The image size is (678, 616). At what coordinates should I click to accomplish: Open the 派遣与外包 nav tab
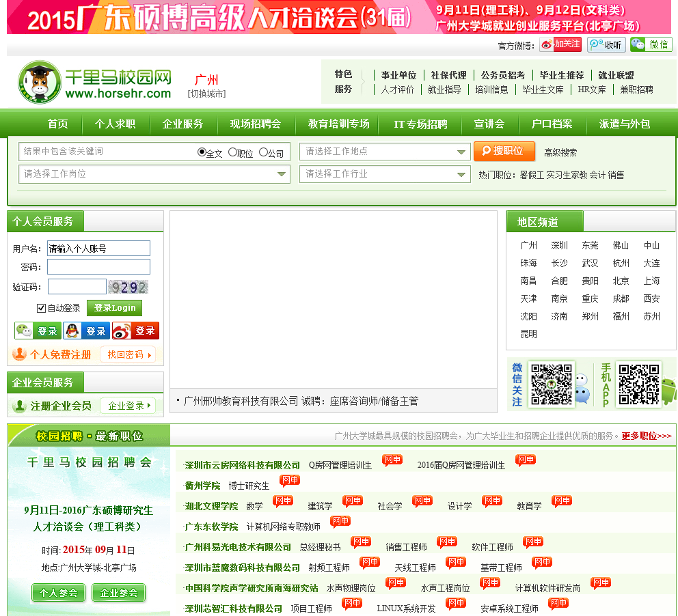click(x=625, y=124)
